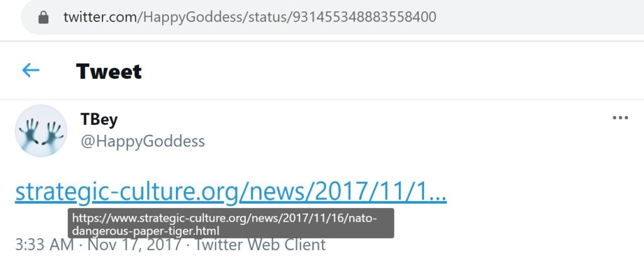Screen dimensions: 644x269
Task: Click twitter.com domain in the address bar
Action: (101, 17)
